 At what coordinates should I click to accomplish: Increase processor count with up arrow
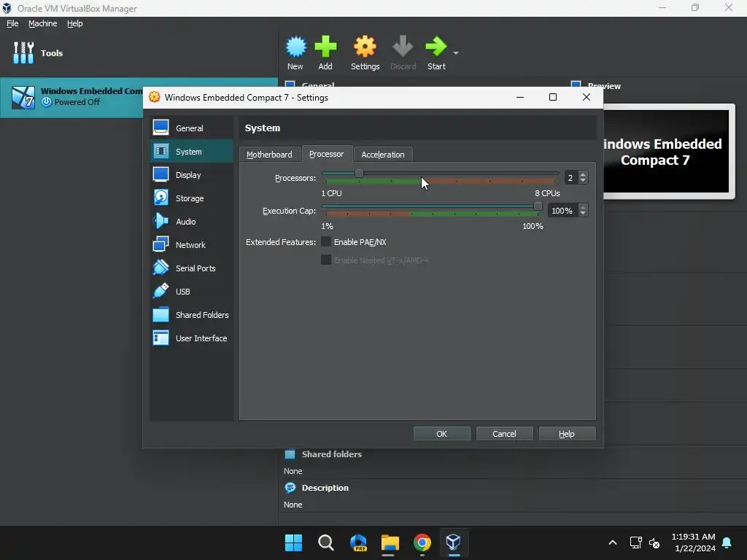click(x=583, y=174)
